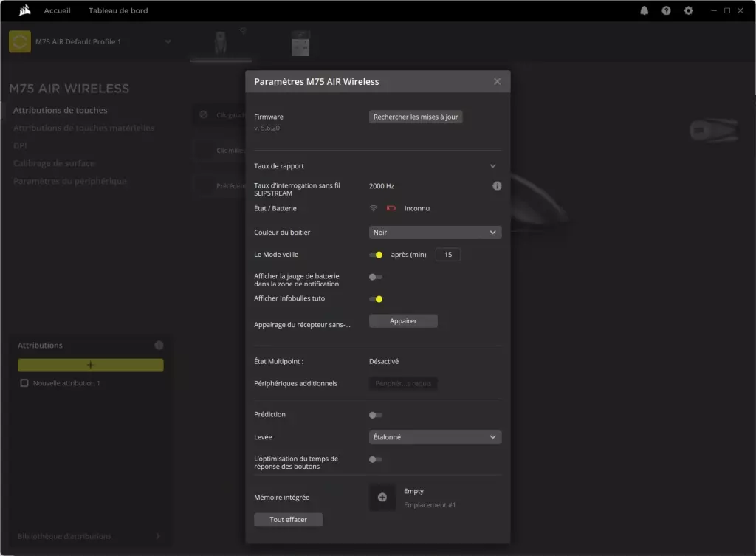
Task: Click the Tout effacer button
Action: point(289,519)
